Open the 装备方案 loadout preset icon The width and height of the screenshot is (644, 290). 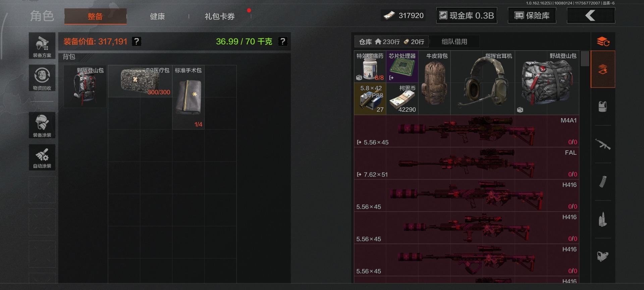click(x=42, y=46)
